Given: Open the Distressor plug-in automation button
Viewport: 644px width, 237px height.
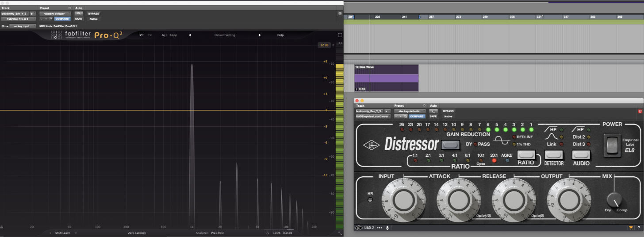Looking at the screenshot, I should (x=433, y=111).
